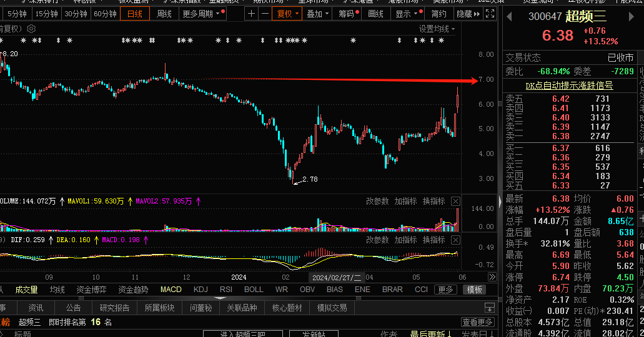Select WR indicator tab

(x=281, y=290)
